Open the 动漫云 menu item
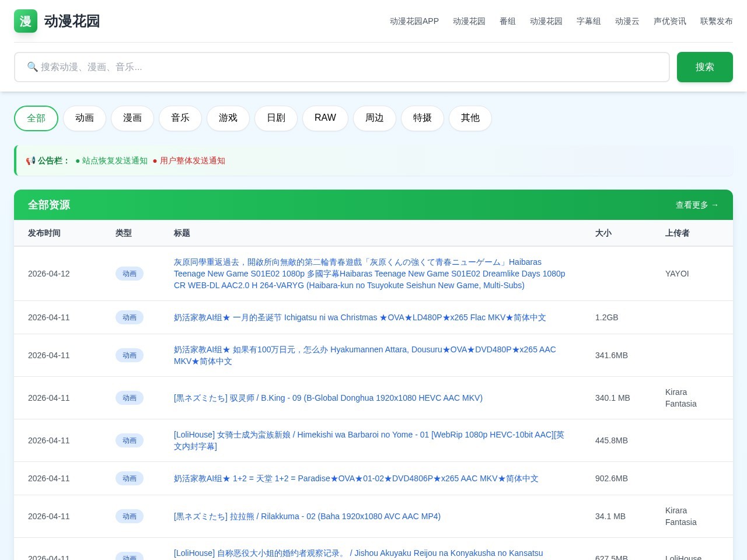Image resolution: width=747 pixels, height=560 pixels. tap(627, 22)
